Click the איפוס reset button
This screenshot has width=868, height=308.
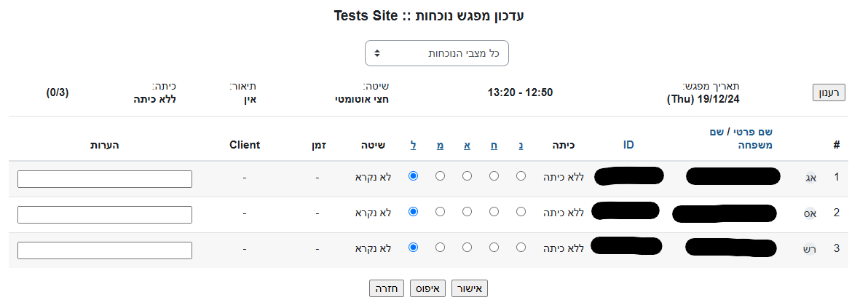coord(427,288)
